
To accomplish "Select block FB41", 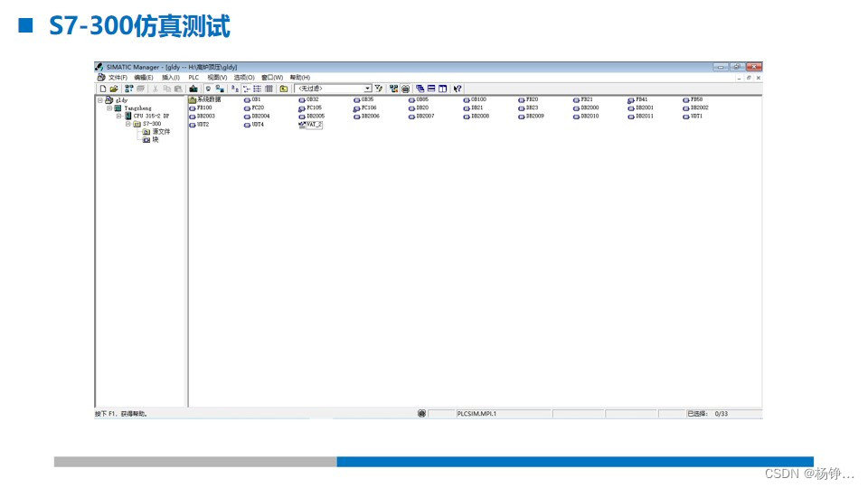I will click(x=637, y=99).
